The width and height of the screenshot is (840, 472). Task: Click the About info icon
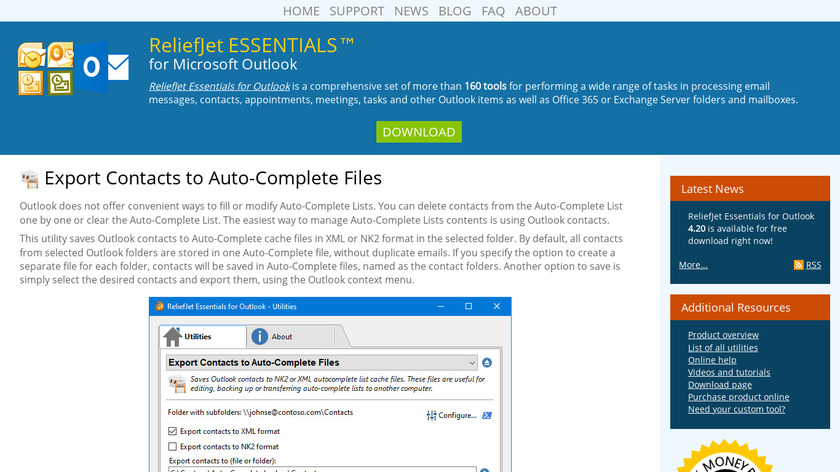260,336
